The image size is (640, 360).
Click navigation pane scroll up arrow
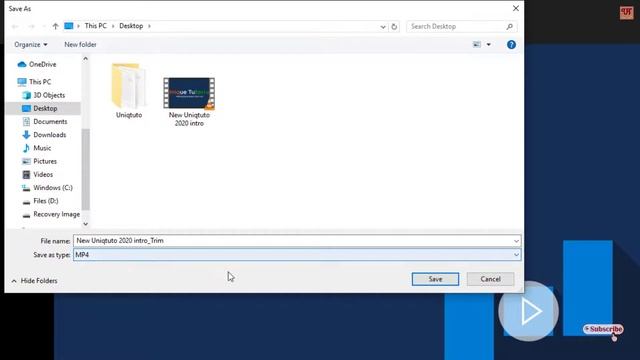85,59
